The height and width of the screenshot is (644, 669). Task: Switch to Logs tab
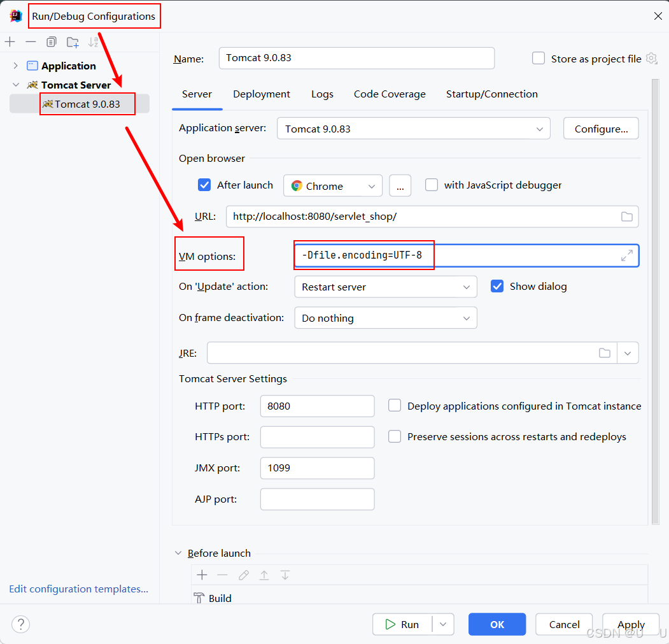(322, 94)
